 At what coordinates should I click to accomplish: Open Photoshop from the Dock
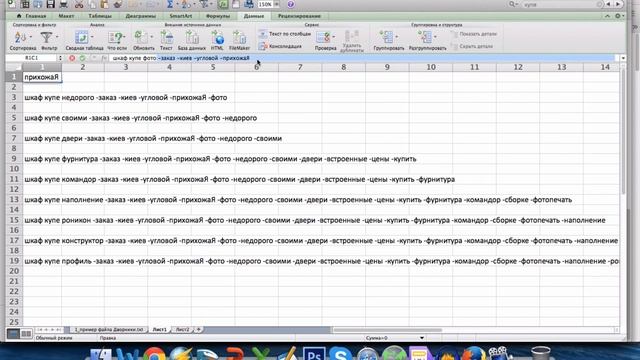coord(314,353)
